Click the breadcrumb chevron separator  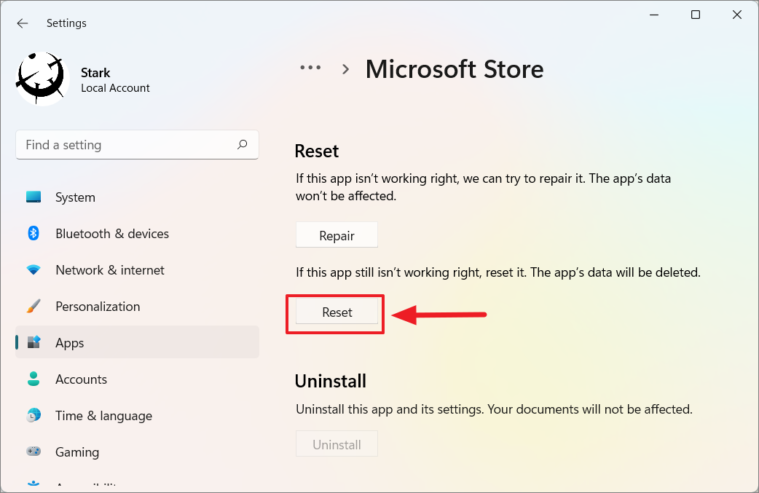(345, 69)
